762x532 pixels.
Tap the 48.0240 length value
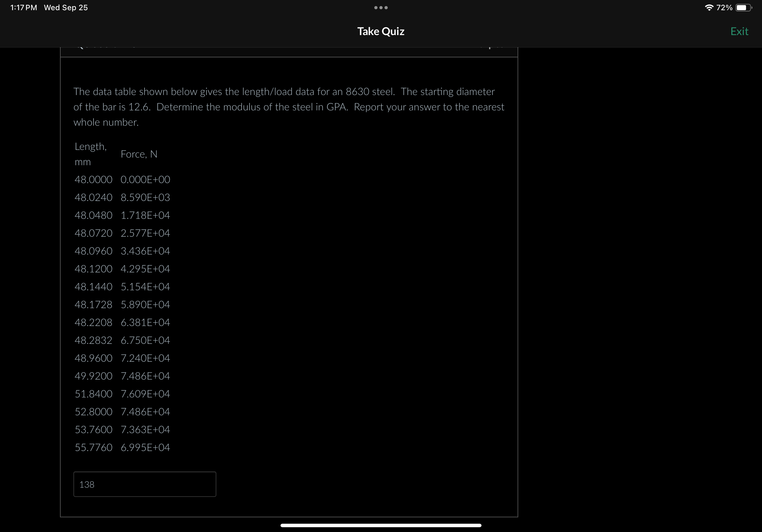pos(93,197)
